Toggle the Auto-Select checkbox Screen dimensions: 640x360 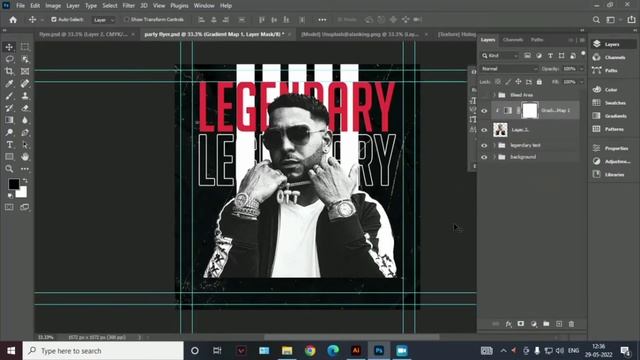54,19
